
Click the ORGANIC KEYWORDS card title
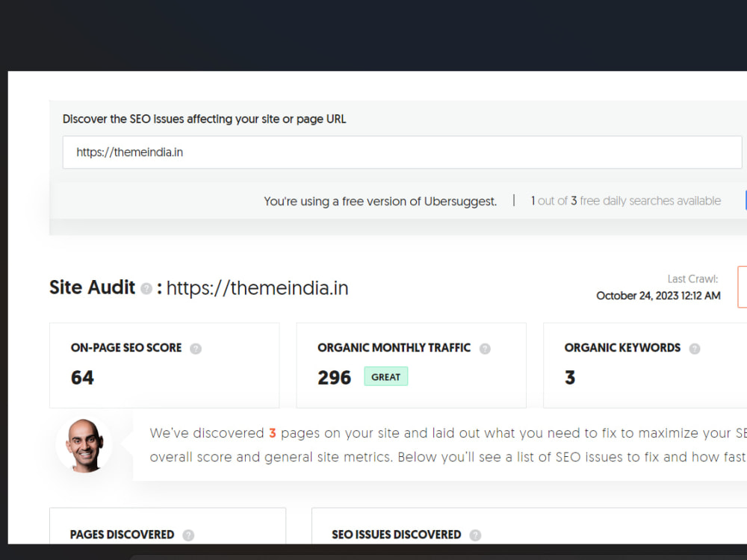pyautogui.click(x=622, y=348)
